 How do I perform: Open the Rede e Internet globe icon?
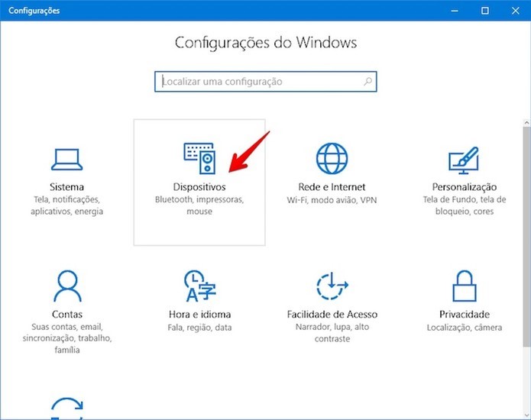click(332, 158)
